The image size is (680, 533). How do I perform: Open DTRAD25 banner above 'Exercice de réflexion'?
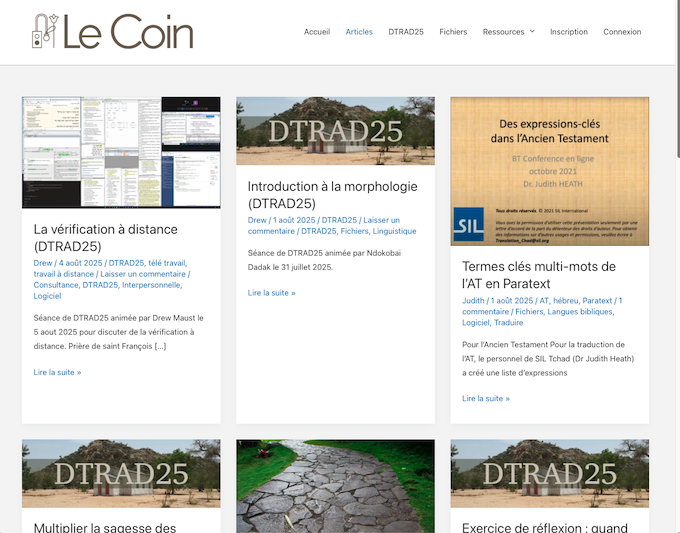549,474
